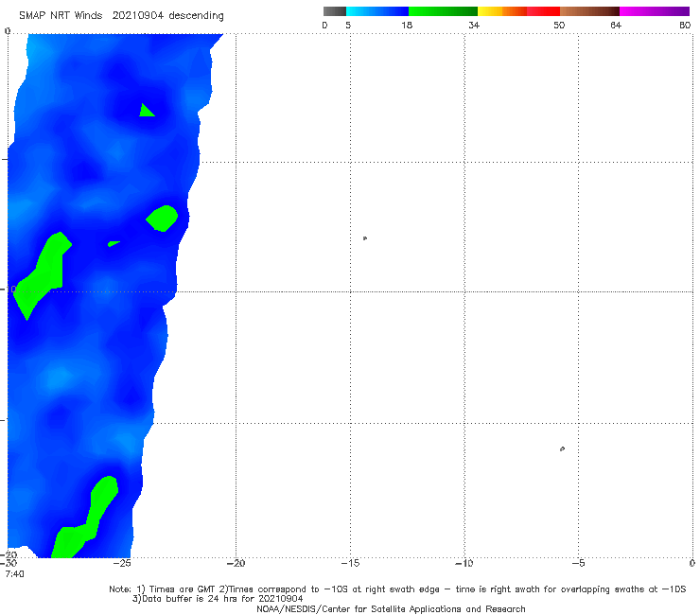Click the colorbar label '5'
Image resolution: width=700 pixels, height=615 pixels.
coord(348,25)
